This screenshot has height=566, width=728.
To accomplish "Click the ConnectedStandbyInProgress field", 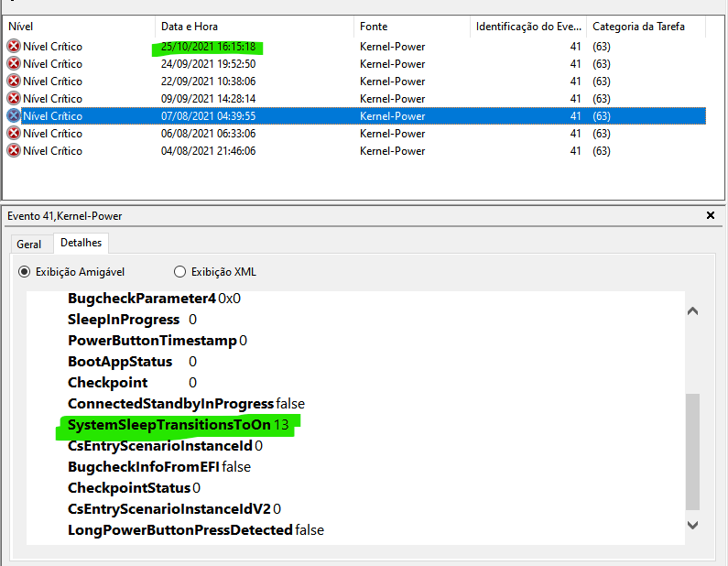I will 186,404.
